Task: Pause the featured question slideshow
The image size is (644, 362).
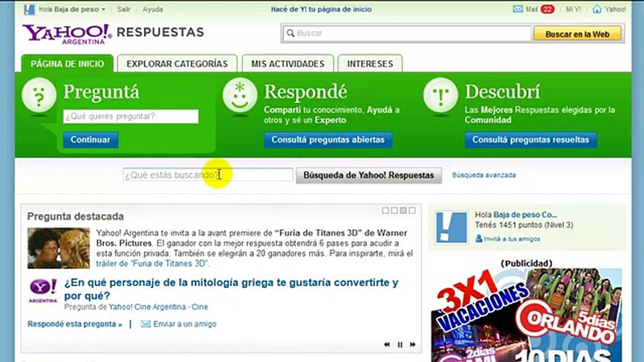Action: pyautogui.click(x=400, y=344)
